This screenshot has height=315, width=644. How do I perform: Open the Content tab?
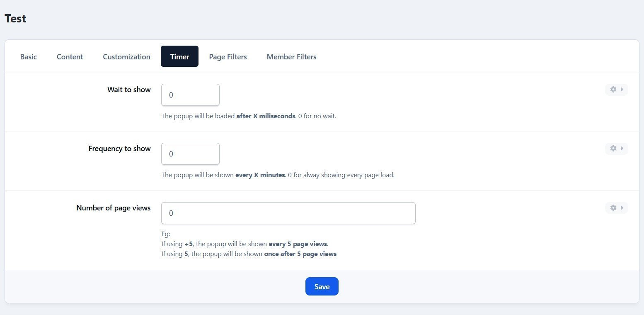coord(70,56)
